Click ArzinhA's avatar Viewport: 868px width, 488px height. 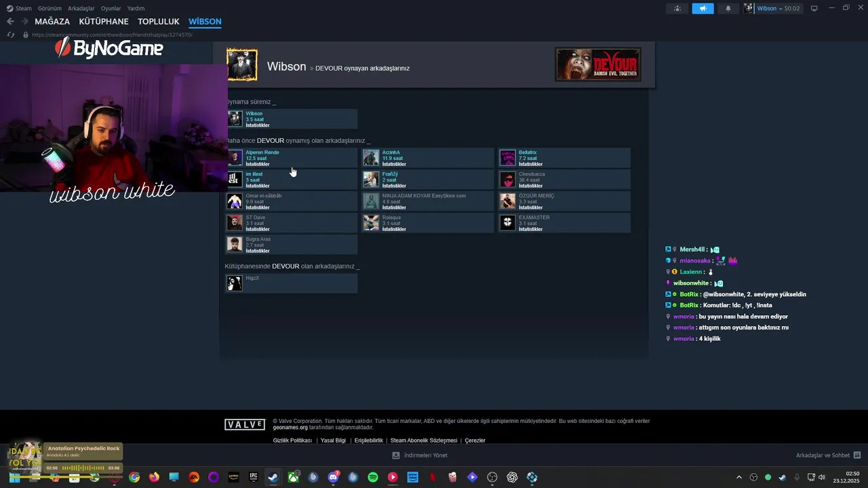pyautogui.click(x=371, y=158)
